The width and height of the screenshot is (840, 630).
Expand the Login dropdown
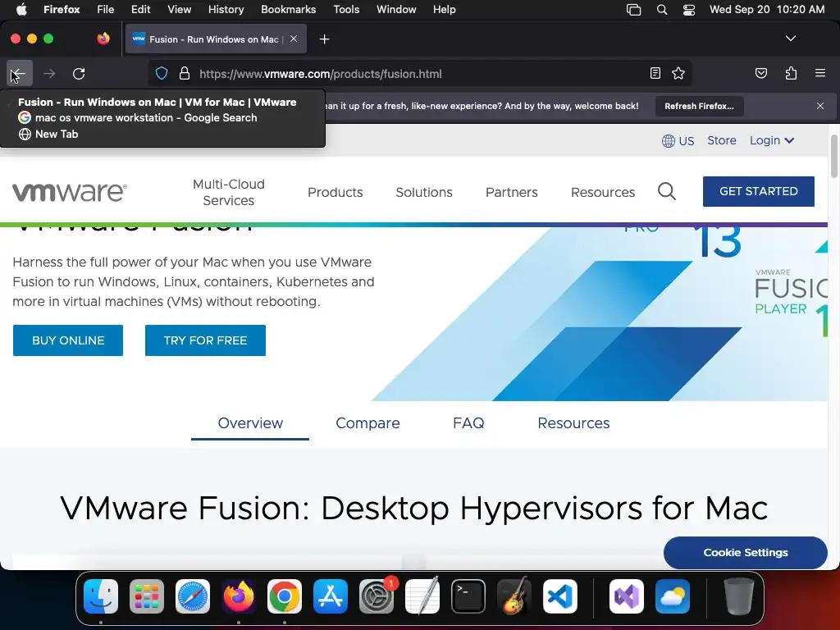click(771, 140)
